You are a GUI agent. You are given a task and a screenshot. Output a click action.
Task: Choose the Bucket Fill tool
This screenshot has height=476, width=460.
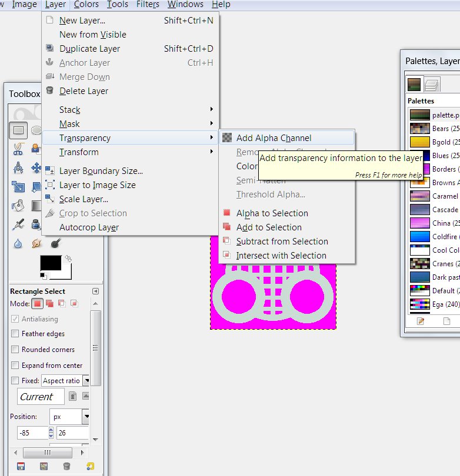(x=18, y=206)
